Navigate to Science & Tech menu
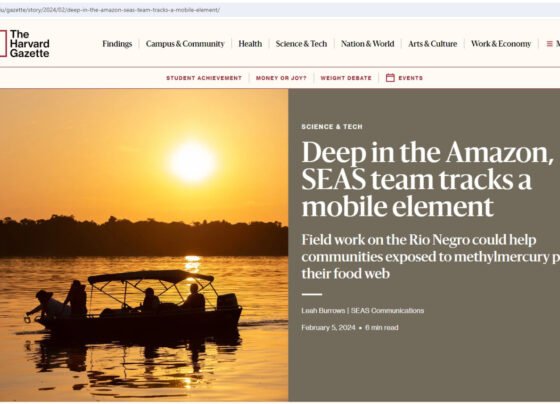The width and height of the screenshot is (560, 404). [301, 44]
